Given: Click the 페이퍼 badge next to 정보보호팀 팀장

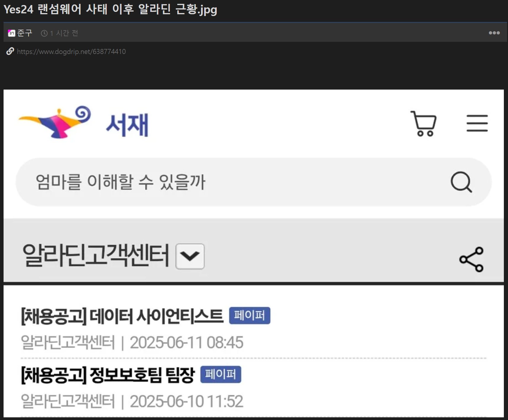Looking at the screenshot, I should 221,374.
